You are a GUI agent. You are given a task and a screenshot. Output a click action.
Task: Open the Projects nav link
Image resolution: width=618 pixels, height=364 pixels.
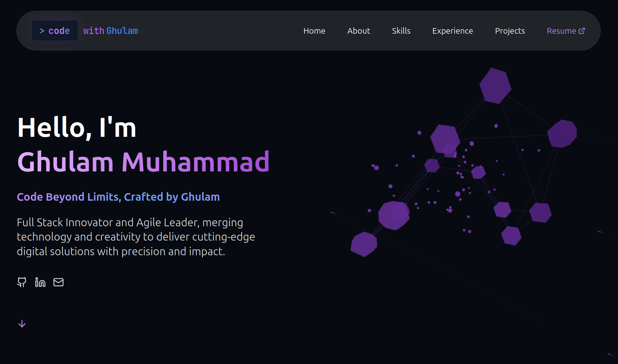(510, 31)
